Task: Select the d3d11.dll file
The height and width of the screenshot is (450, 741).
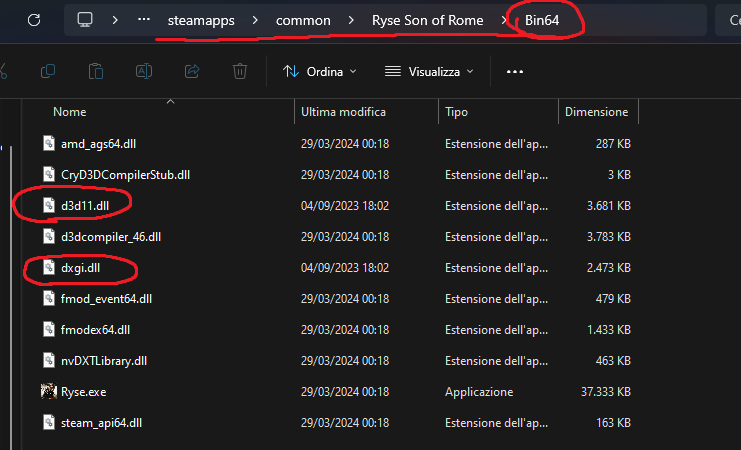Action: click(84, 205)
